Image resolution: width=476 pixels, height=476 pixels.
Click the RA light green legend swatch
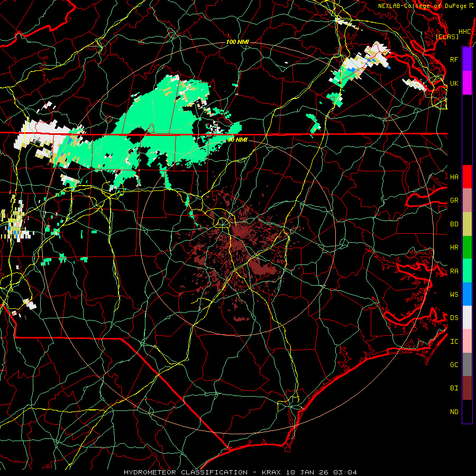point(467,270)
